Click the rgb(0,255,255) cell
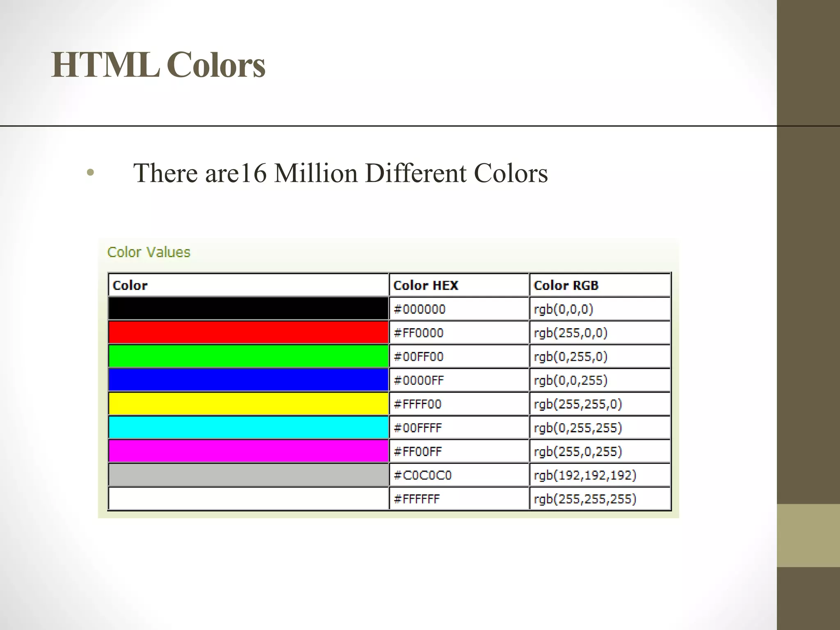Image resolution: width=840 pixels, height=630 pixels. [x=600, y=428]
